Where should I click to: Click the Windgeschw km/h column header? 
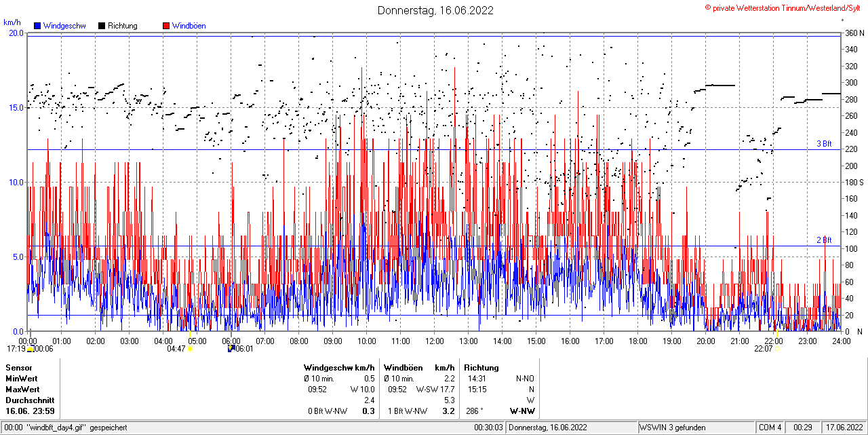click(339, 367)
